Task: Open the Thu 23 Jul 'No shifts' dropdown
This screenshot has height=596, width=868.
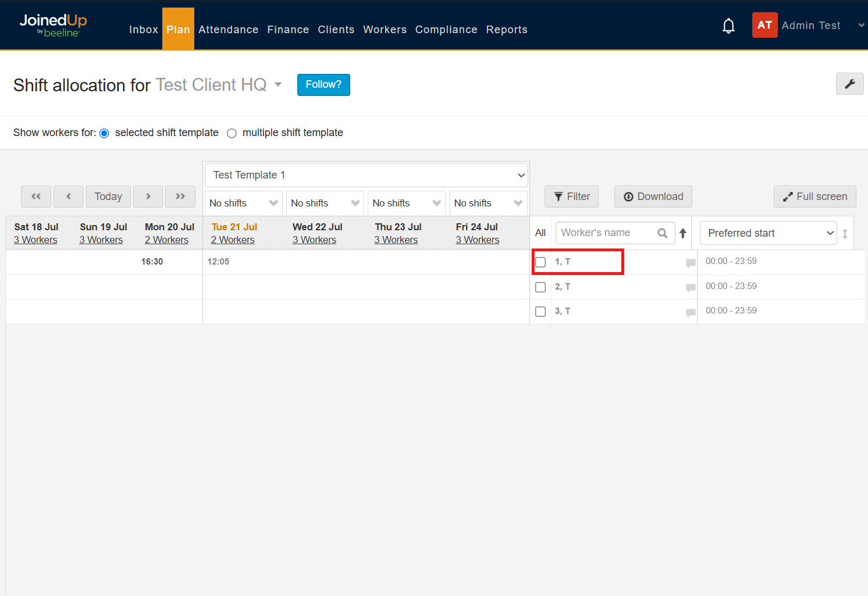Action: pyautogui.click(x=407, y=203)
